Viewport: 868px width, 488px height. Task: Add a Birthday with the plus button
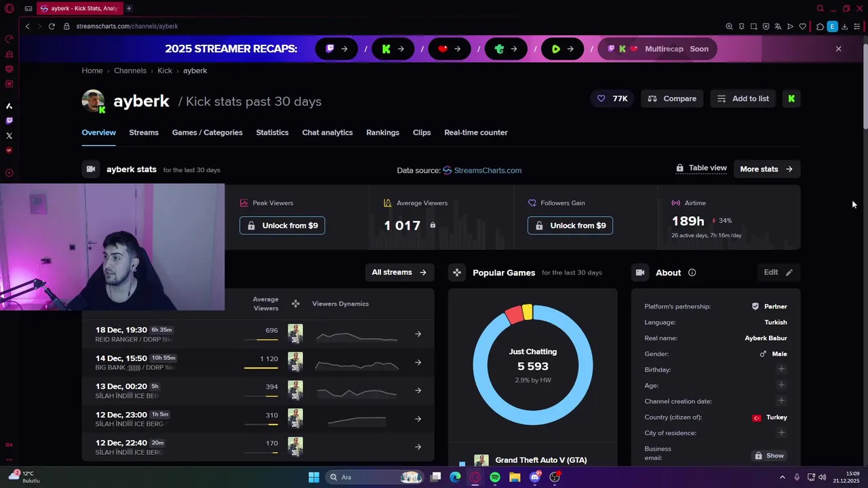pos(781,369)
